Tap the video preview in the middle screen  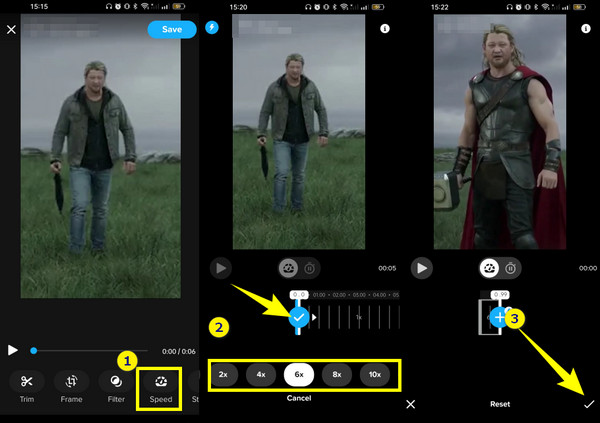click(x=299, y=132)
